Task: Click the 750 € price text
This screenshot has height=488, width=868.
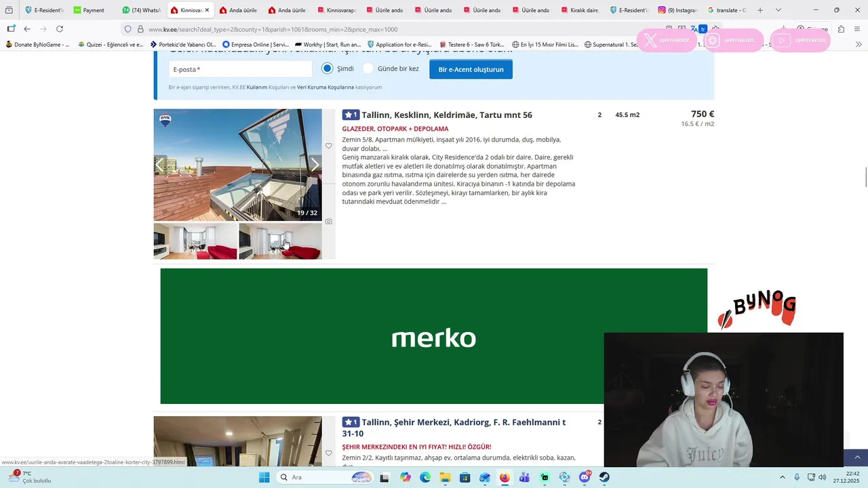Action: click(702, 114)
